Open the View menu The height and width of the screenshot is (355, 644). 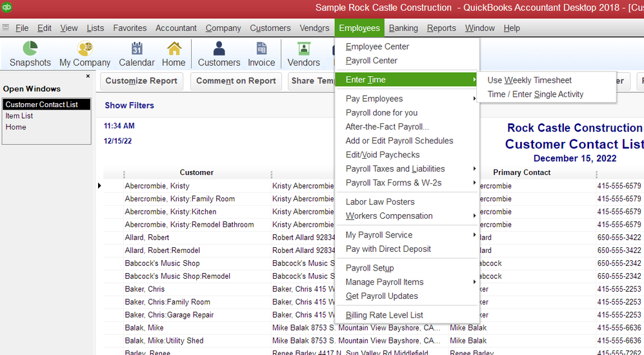69,28
